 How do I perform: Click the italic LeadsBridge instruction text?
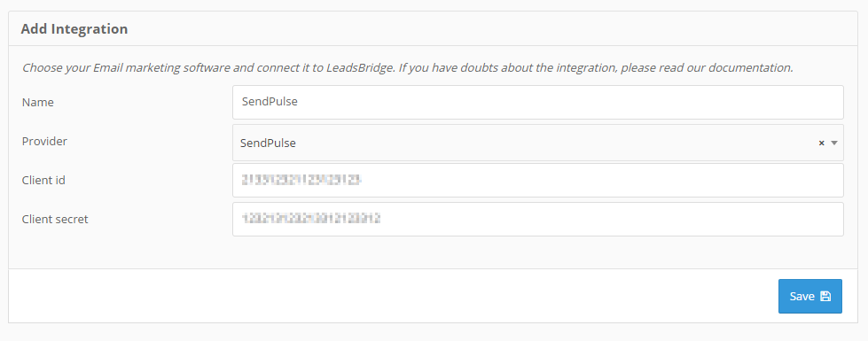click(408, 68)
